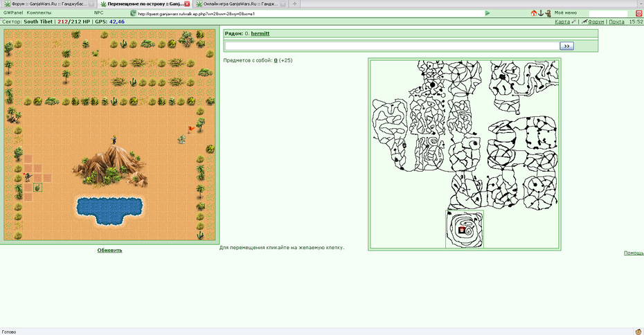The height and width of the screenshot is (335, 644).
Task: Click the South Tibet sector name
Action: click(38, 21)
